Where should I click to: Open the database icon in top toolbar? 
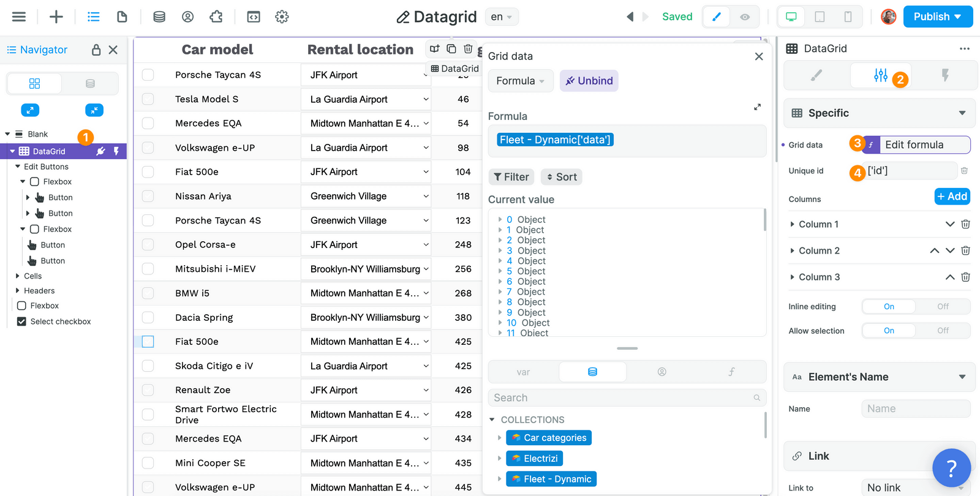tap(159, 17)
